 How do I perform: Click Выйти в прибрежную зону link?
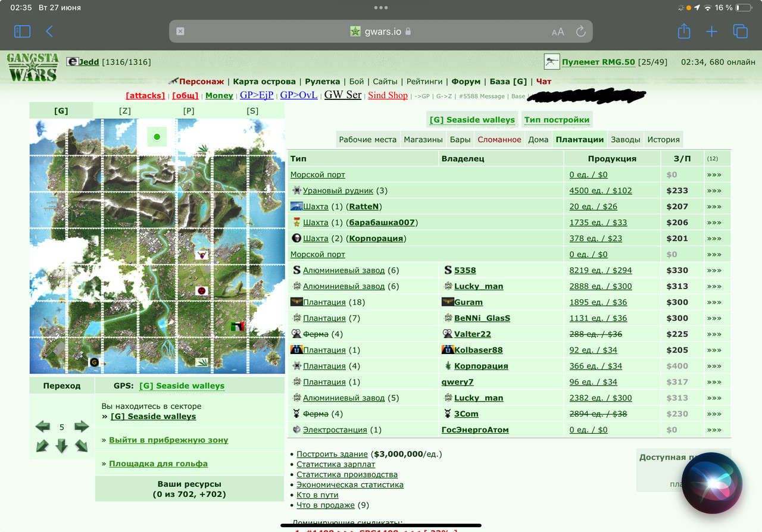point(168,440)
